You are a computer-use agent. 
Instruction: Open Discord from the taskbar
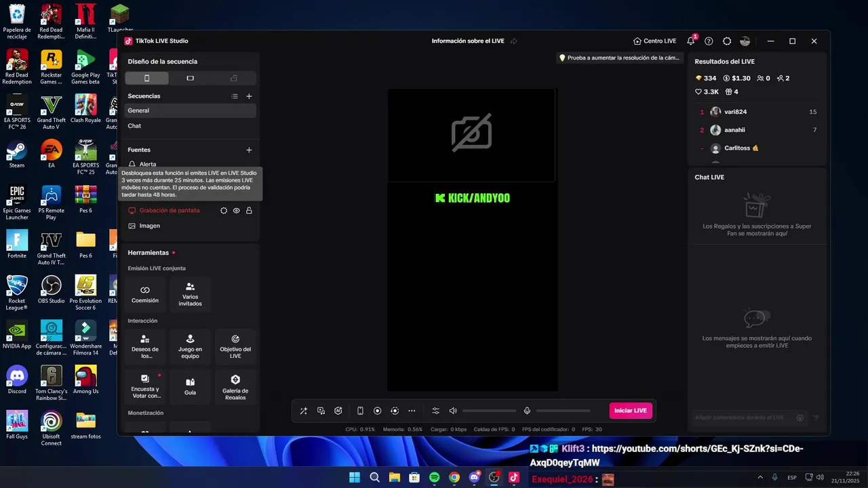[474, 478]
